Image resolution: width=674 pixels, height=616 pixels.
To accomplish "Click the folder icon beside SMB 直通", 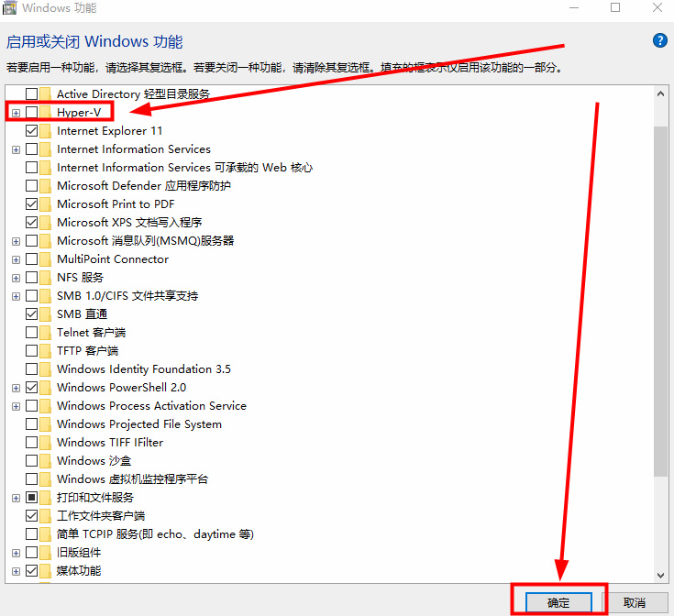I will point(46,314).
